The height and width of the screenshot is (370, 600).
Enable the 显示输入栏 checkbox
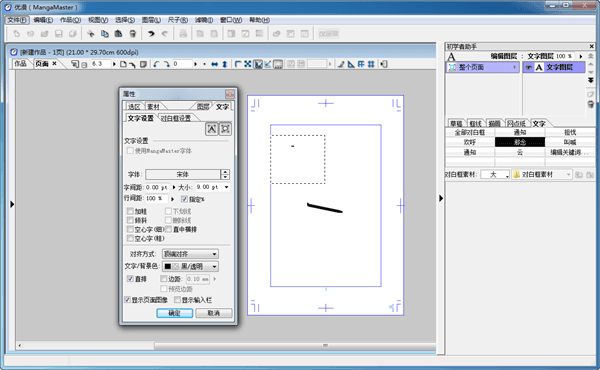pyautogui.click(x=177, y=300)
